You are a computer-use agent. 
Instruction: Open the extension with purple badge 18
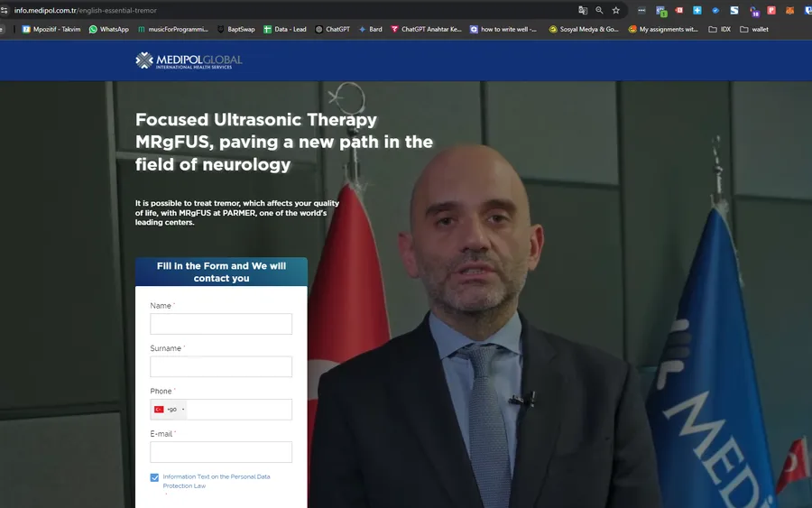tap(754, 11)
